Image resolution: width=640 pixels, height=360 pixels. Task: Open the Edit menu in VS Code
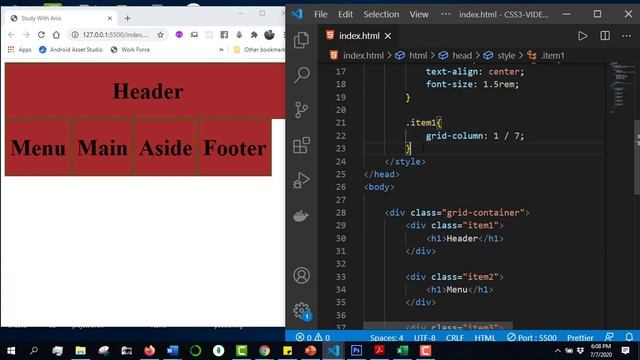point(345,14)
